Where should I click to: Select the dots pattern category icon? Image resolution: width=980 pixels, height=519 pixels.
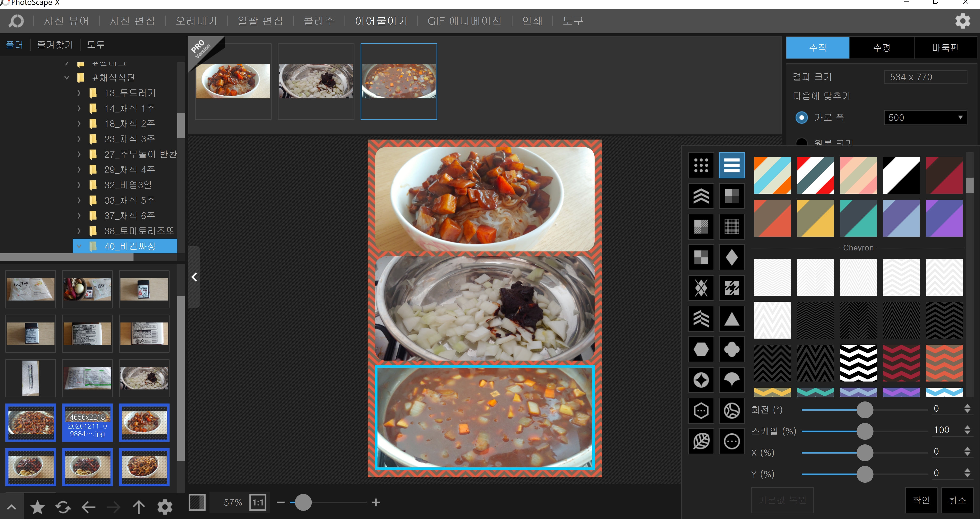coord(701,165)
